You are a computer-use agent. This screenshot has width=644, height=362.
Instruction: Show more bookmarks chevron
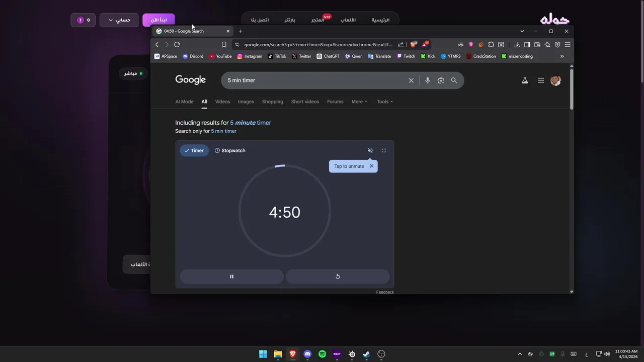pyautogui.click(x=562, y=56)
